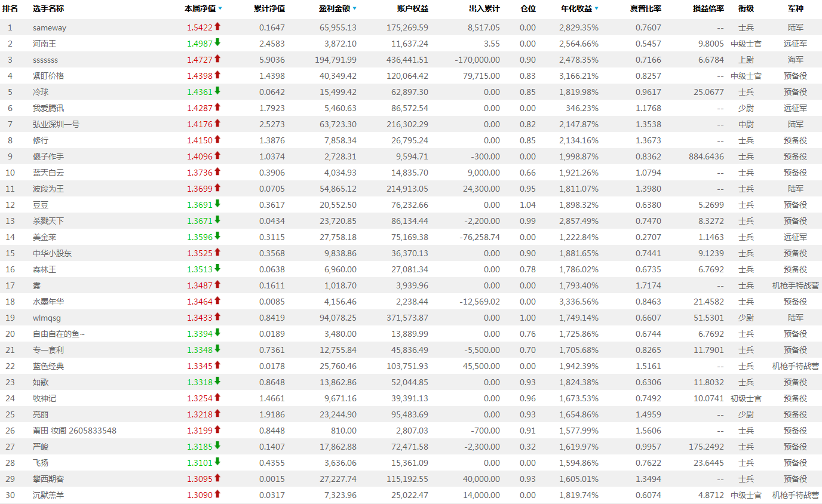
Task: Click the 夏普比率 column header
Action: click(646, 9)
